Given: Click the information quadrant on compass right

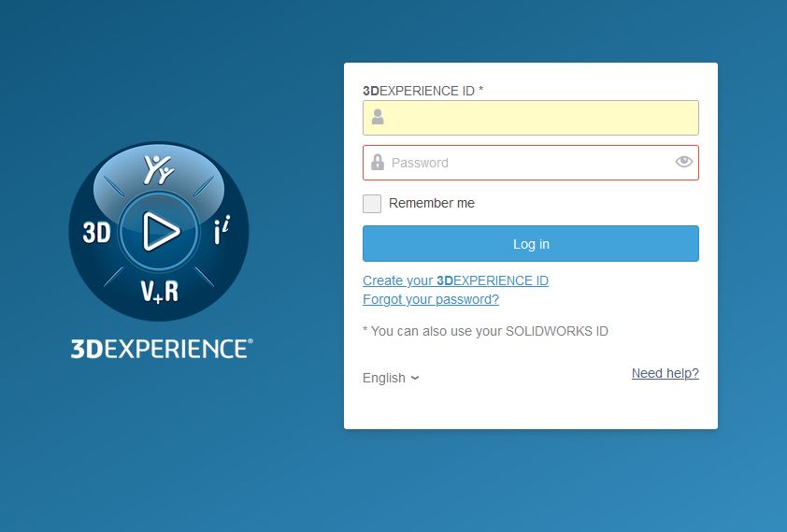Looking at the screenshot, I should click(x=222, y=232).
